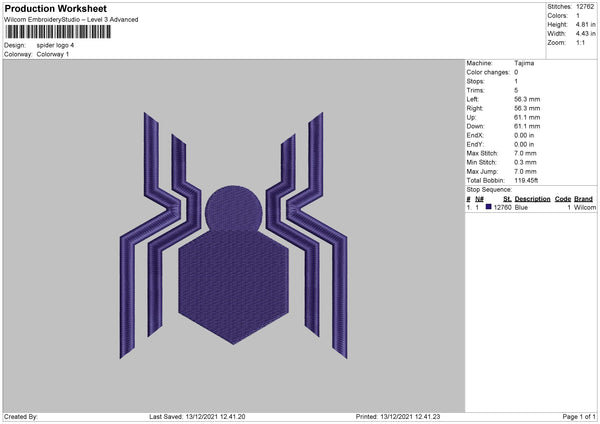This screenshot has width=600, height=424.
Task: Click the Stitches count 12762
Action: pos(586,6)
